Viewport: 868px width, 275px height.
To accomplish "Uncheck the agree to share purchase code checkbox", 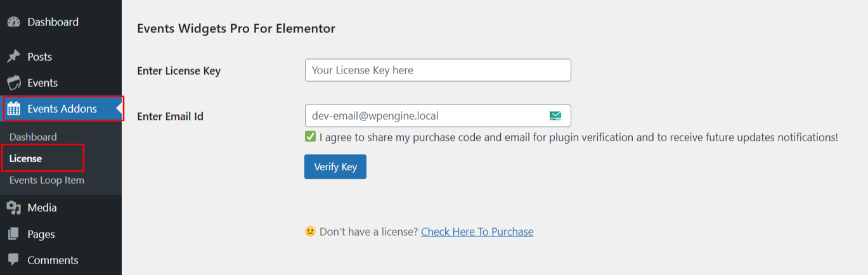I will (x=310, y=137).
